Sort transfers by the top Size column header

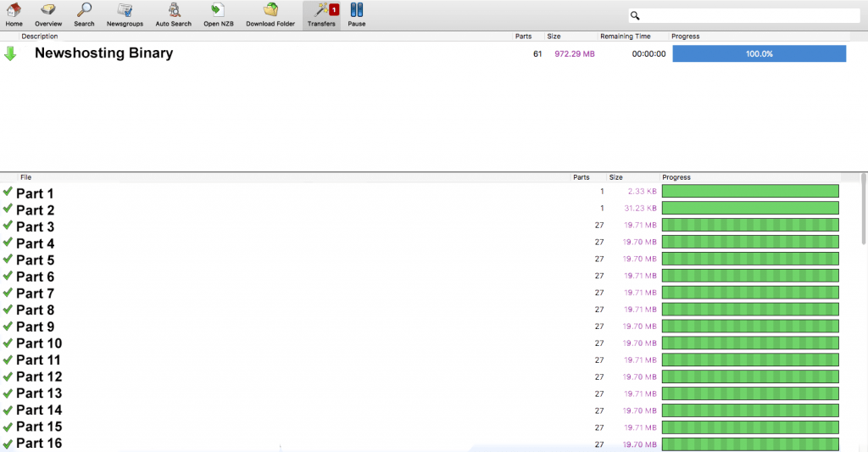[x=554, y=36]
